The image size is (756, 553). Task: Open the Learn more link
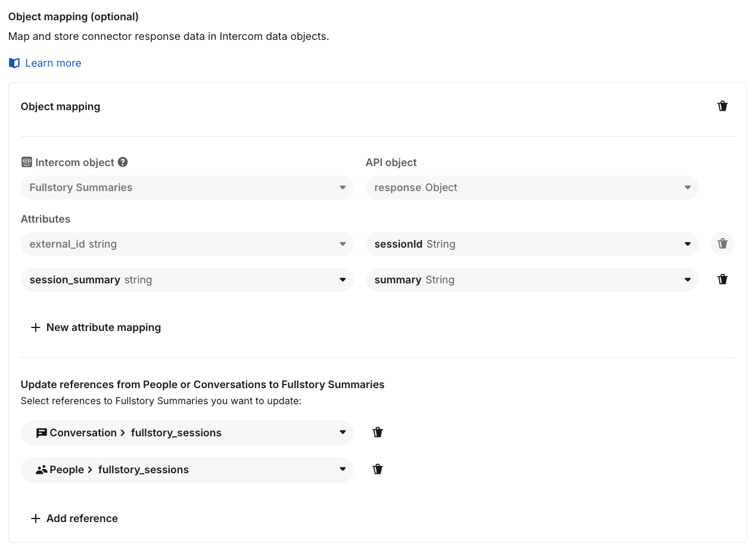tap(53, 63)
